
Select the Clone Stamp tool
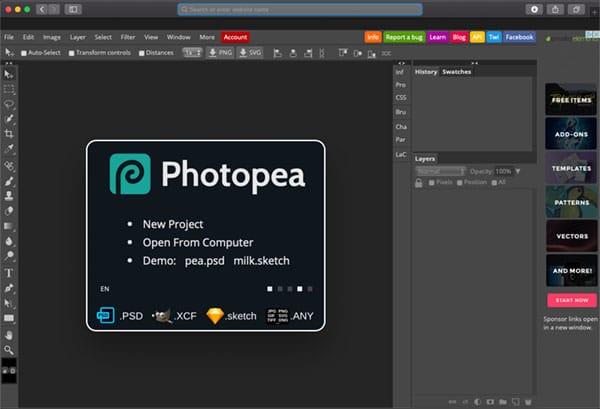[8, 196]
